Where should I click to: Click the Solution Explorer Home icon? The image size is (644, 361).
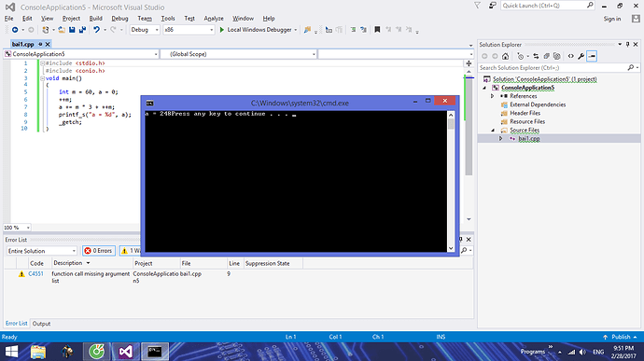(x=505, y=56)
